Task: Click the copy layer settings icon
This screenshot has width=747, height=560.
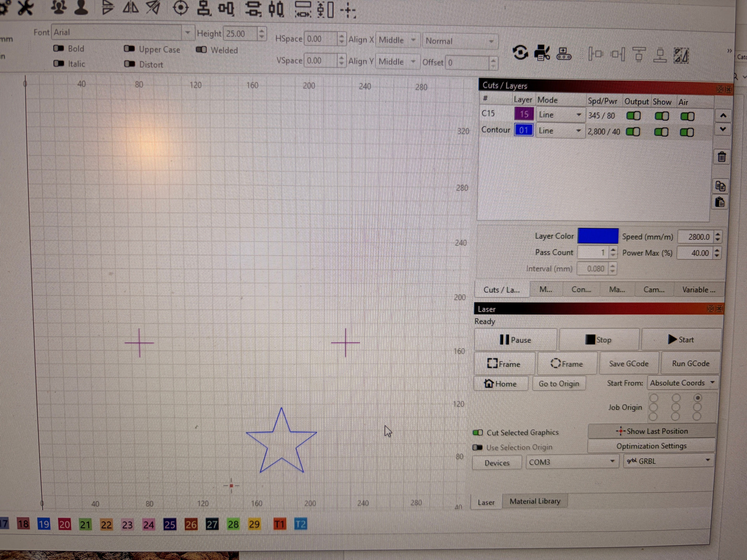Action: [x=720, y=186]
